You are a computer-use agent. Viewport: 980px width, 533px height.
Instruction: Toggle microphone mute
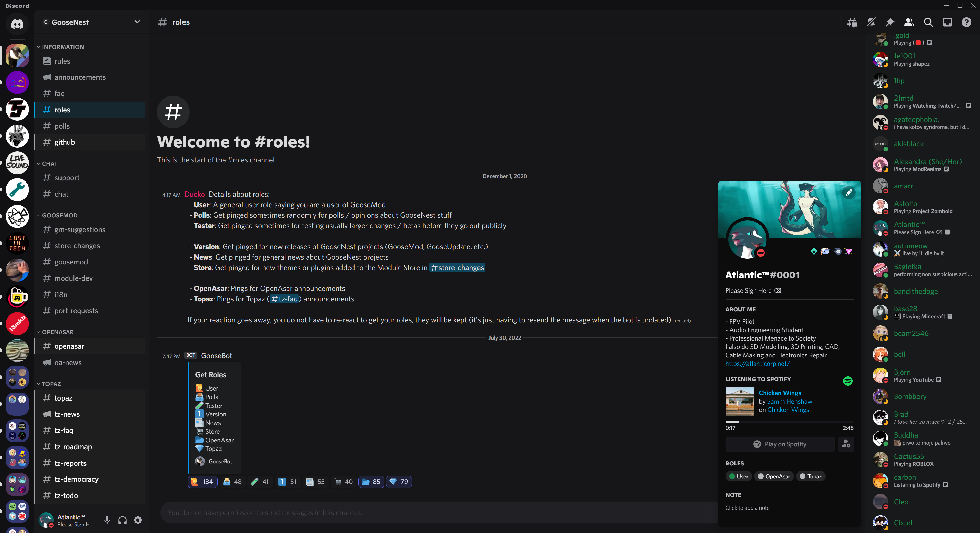pyautogui.click(x=107, y=520)
